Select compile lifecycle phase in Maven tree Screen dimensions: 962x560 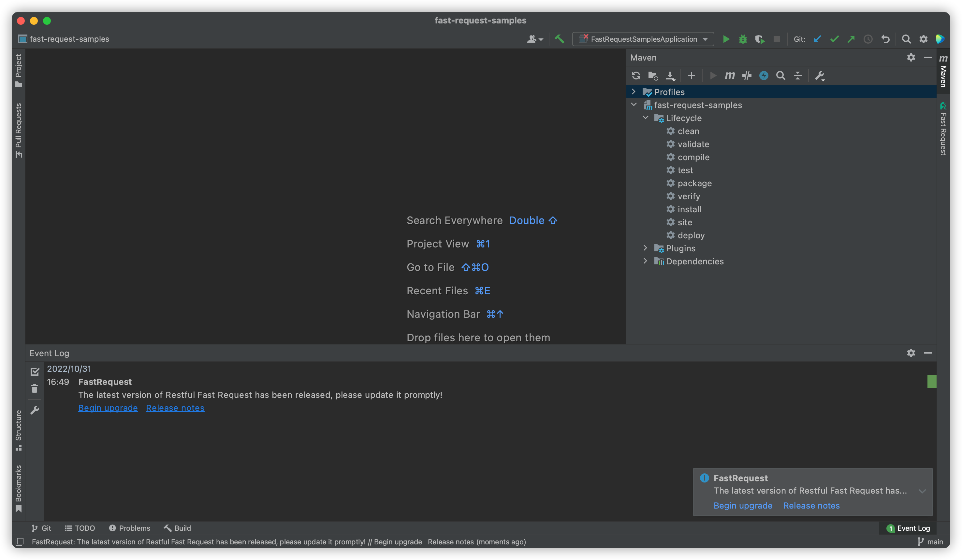[693, 157]
